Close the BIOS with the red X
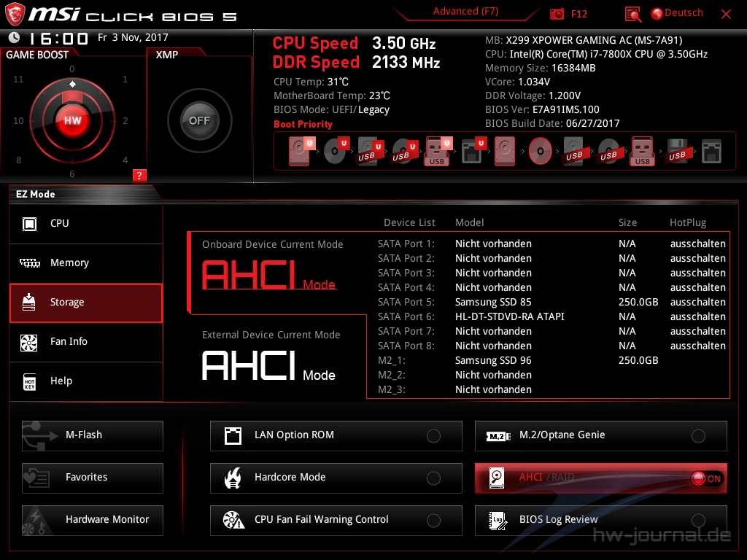Viewport: 747px width, 560px height. pos(726,14)
